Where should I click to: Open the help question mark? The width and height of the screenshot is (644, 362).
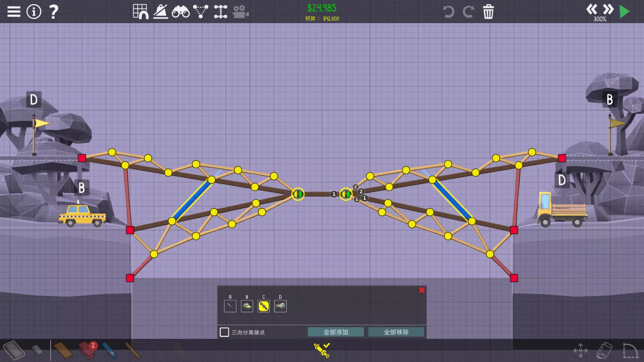coord(54,12)
